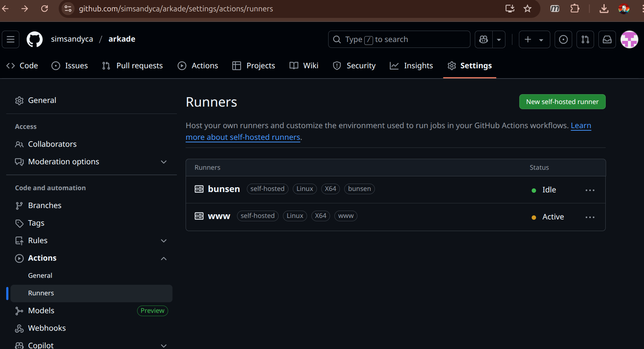Click the Preview badge next to Models

coord(152,311)
